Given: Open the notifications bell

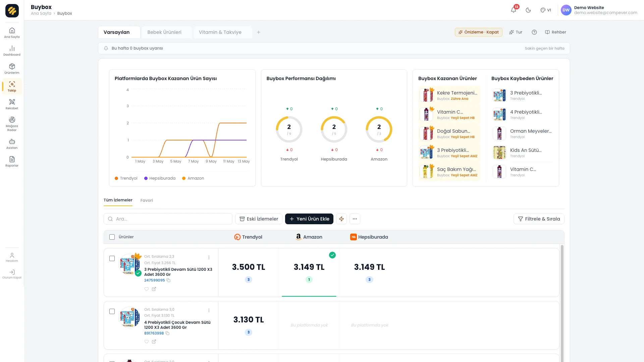Looking at the screenshot, I should [x=514, y=10].
